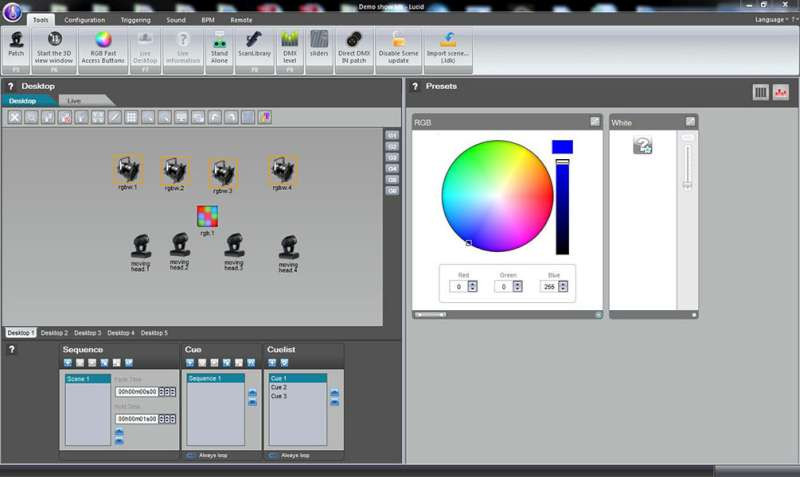Switch to the Configuration ribbon tab
The height and width of the screenshot is (477, 800).
[85, 20]
